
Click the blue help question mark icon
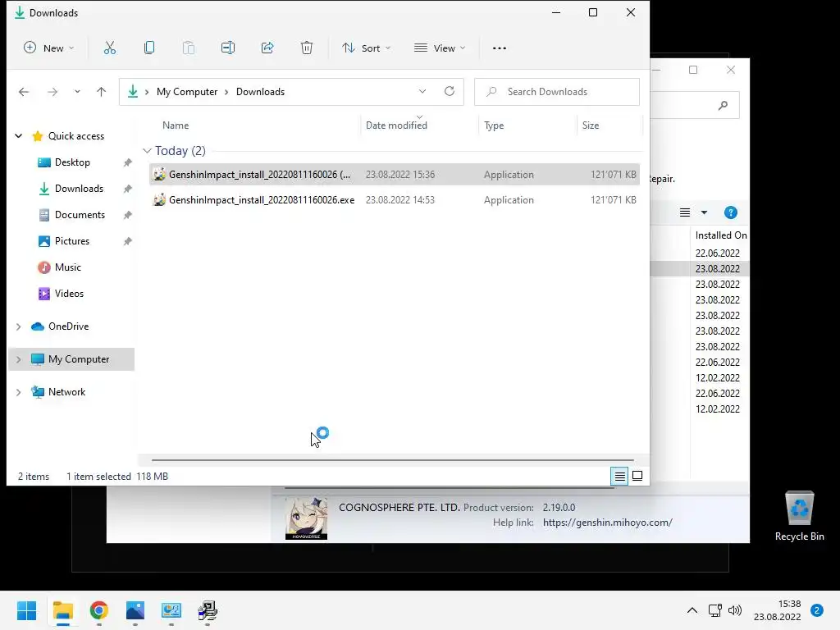[731, 212]
